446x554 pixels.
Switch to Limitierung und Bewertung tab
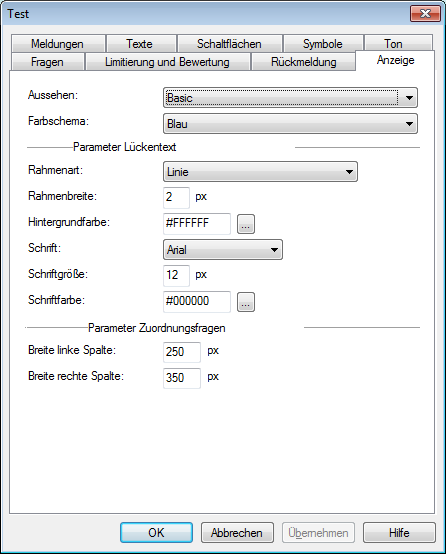(167, 62)
